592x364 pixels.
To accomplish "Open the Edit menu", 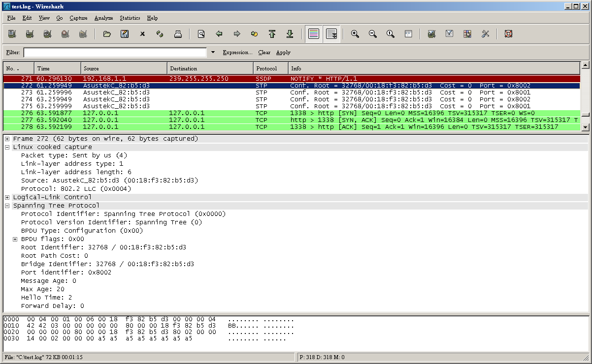I will point(27,18).
